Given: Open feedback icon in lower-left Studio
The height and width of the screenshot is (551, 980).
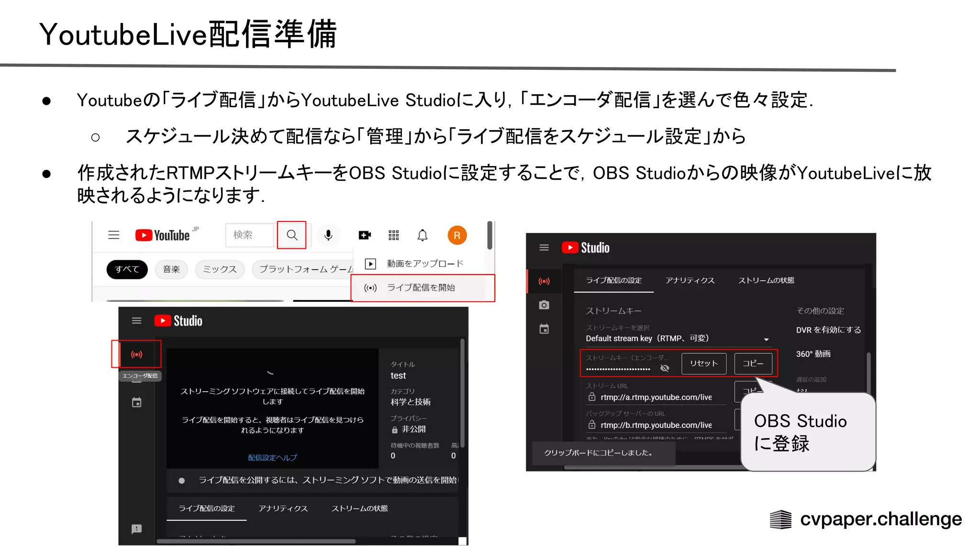Looking at the screenshot, I should [x=137, y=529].
